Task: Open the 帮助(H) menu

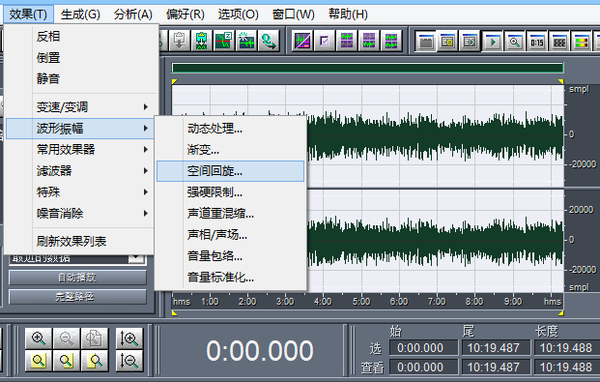Action: [x=348, y=15]
